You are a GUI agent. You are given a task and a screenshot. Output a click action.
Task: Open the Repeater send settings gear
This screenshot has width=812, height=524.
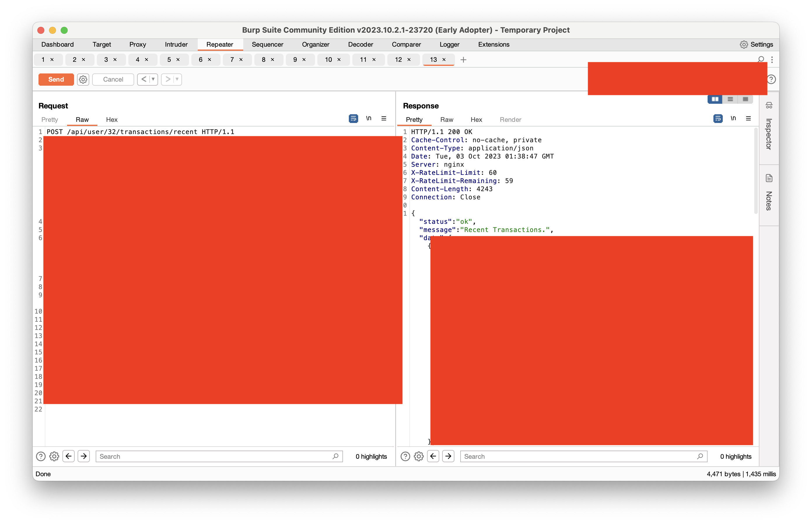[83, 79]
